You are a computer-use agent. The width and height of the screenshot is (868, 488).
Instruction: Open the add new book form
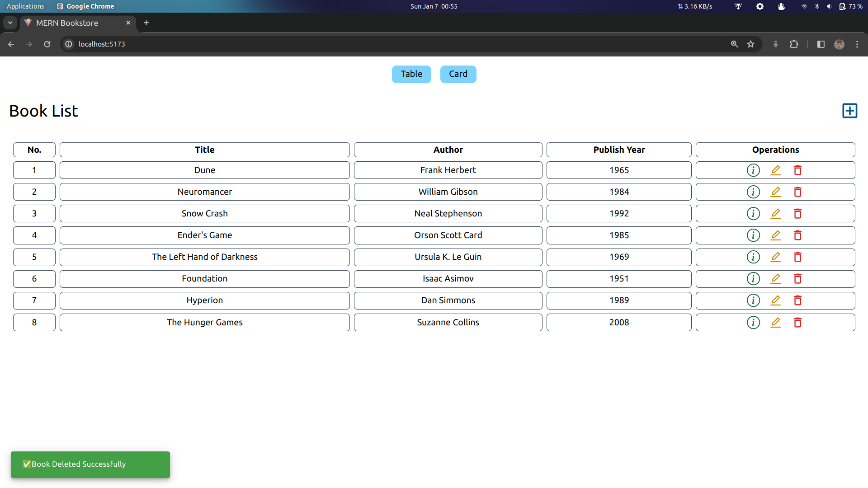tap(849, 110)
